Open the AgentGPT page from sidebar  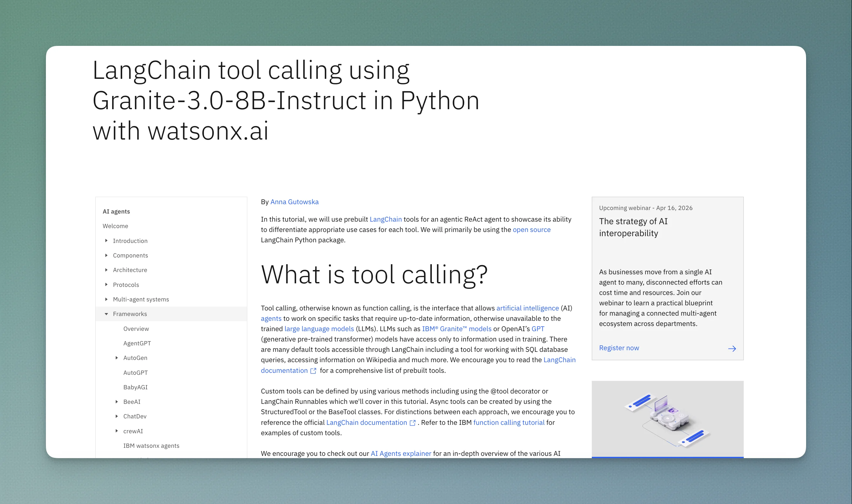[137, 343]
